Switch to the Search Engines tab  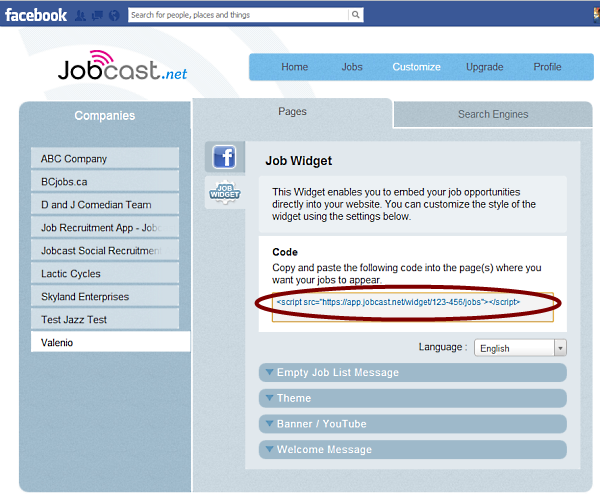coord(493,114)
